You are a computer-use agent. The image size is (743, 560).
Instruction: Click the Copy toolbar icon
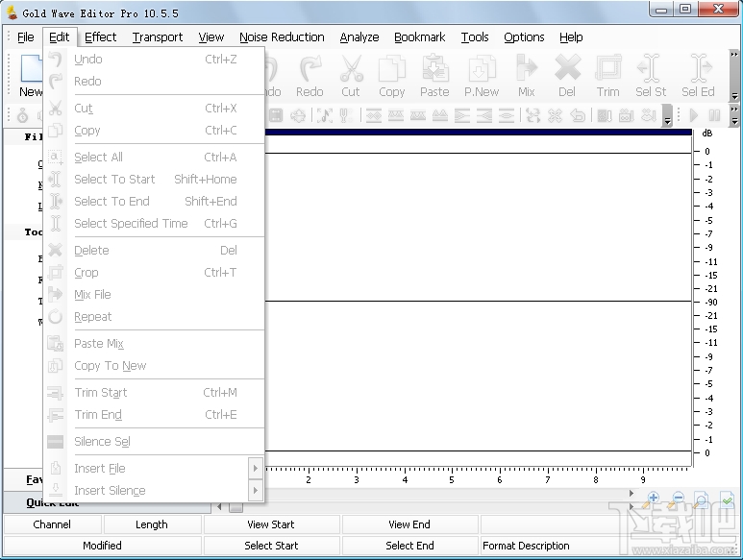pos(392,68)
